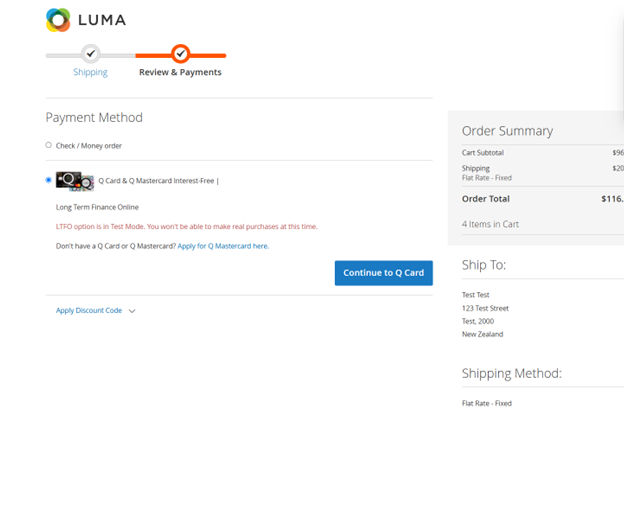Click the Payment Method heading
The width and height of the screenshot is (624, 524).
click(94, 117)
